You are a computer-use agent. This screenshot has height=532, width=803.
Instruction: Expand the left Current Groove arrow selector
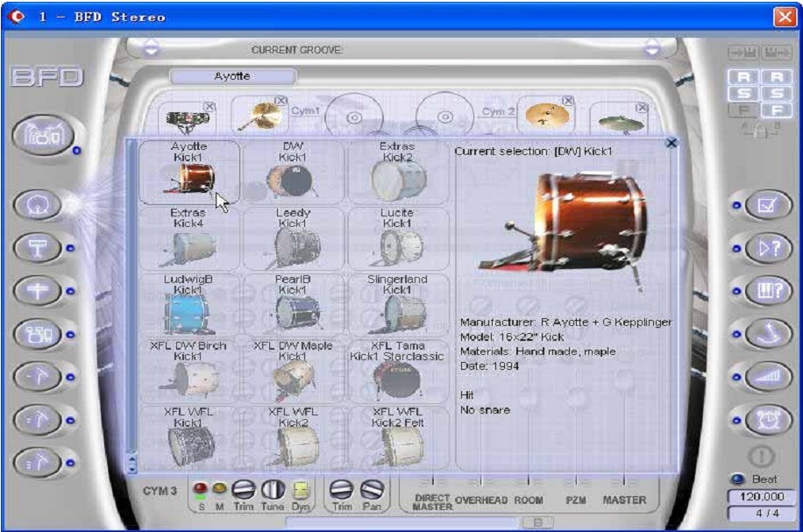[x=152, y=49]
